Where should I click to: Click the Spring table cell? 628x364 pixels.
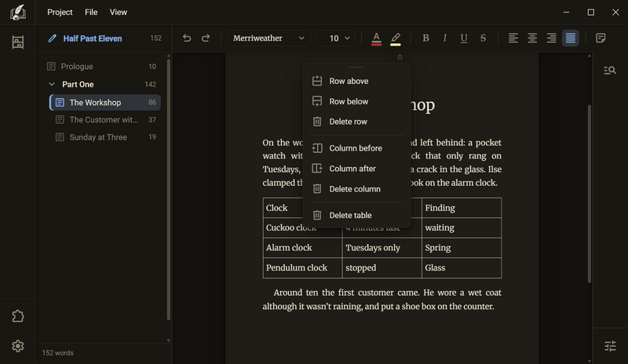[x=462, y=247]
